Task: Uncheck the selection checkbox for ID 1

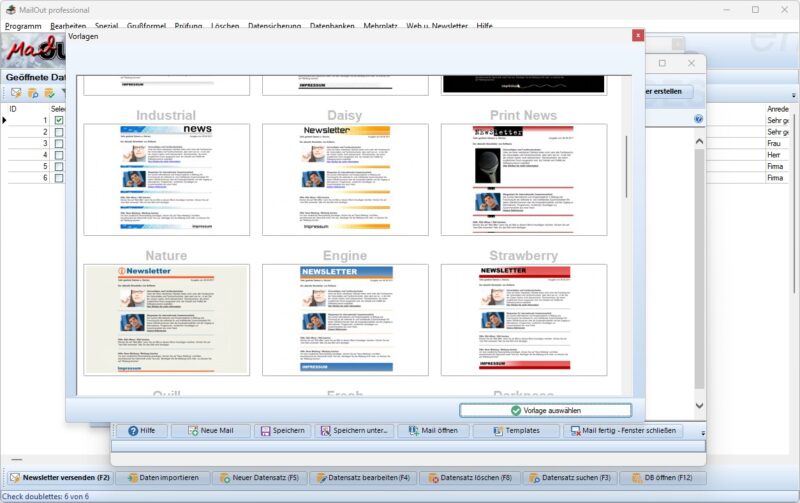Action: (x=59, y=120)
